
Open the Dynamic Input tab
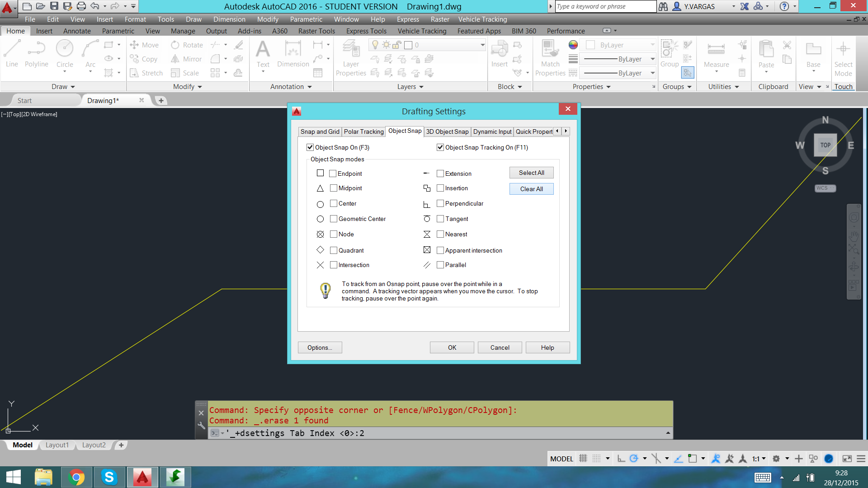[492, 131]
